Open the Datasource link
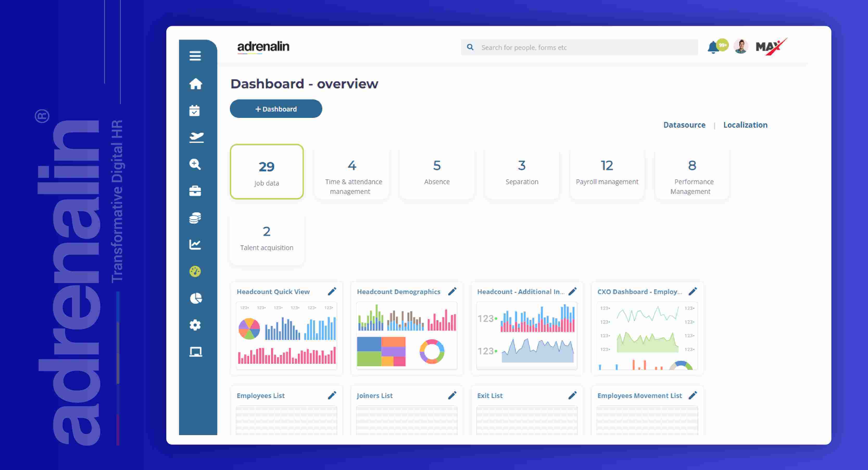The height and width of the screenshot is (470, 868). tap(684, 125)
